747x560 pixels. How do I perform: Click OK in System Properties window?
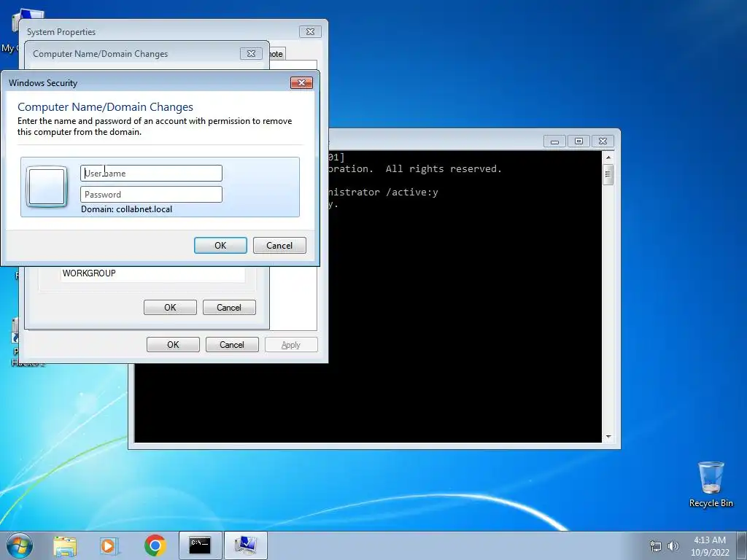[x=173, y=344]
